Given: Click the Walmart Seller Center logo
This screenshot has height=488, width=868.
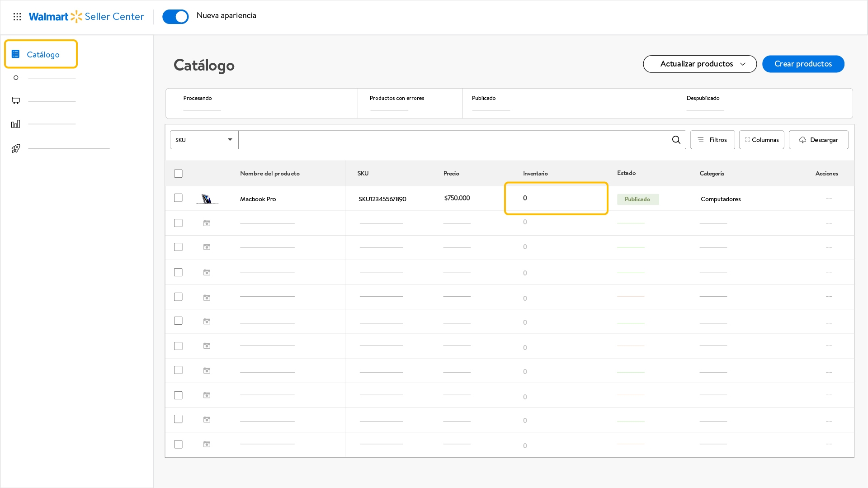Looking at the screenshot, I should pos(86,17).
